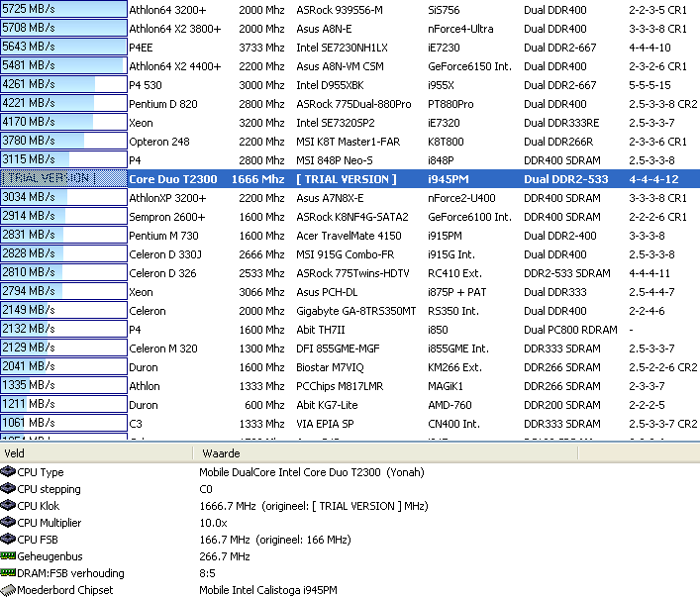Click the 3780 MB/s score
Screen dimensions: 700x598
pos(29,141)
